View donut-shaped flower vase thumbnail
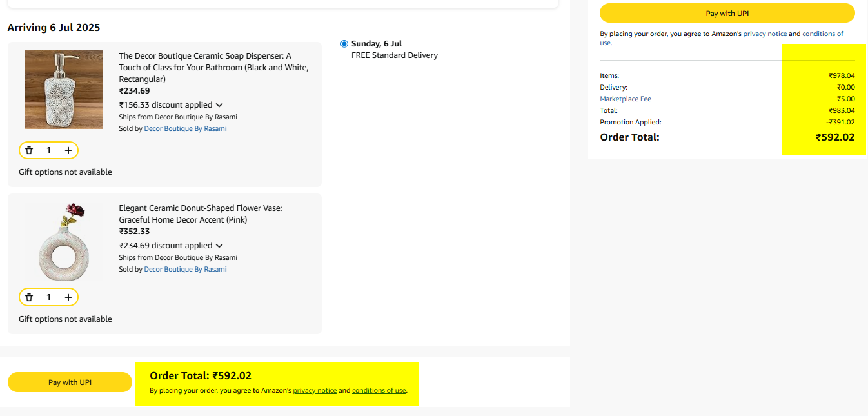Viewport: 868px width, 416px height. [64, 242]
